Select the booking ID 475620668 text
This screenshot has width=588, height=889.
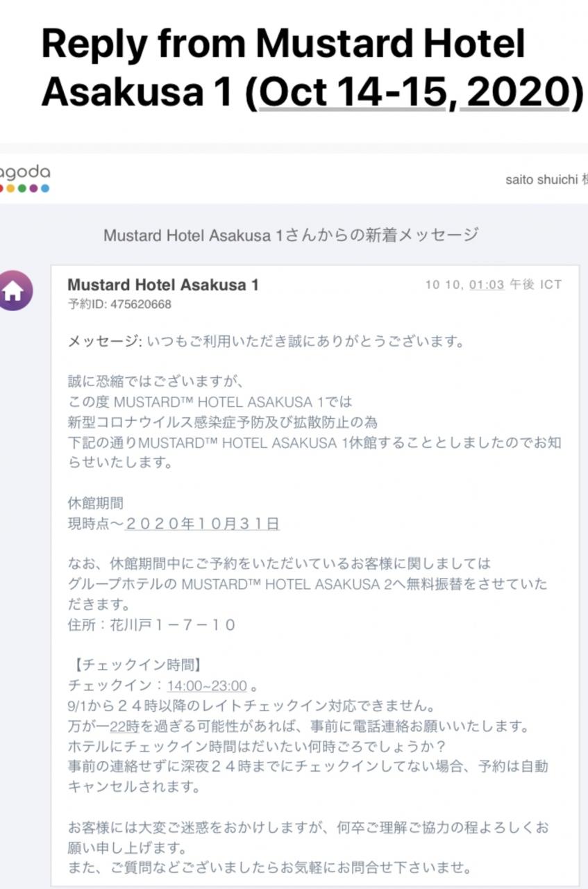[119, 304]
